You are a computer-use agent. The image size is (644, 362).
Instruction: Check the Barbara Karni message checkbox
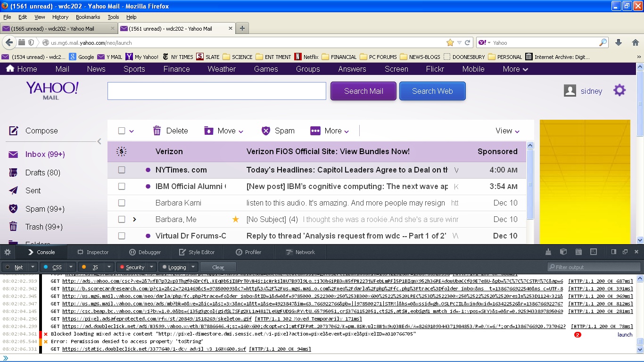click(x=122, y=203)
